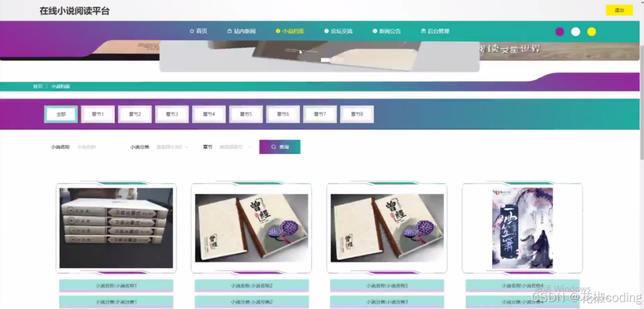Focus the 小说名称 search input
This screenshot has height=309, width=644.
click(x=98, y=147)
